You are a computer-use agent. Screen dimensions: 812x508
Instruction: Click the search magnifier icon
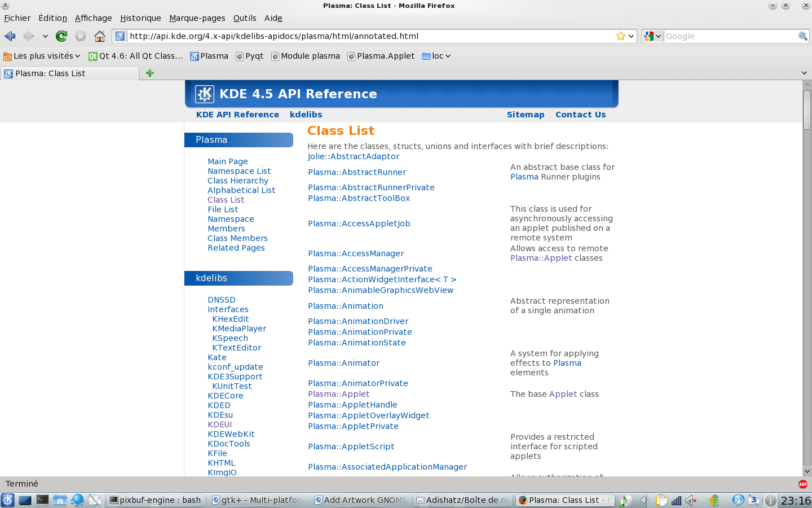pyautogui.click(x=802, y=36)
